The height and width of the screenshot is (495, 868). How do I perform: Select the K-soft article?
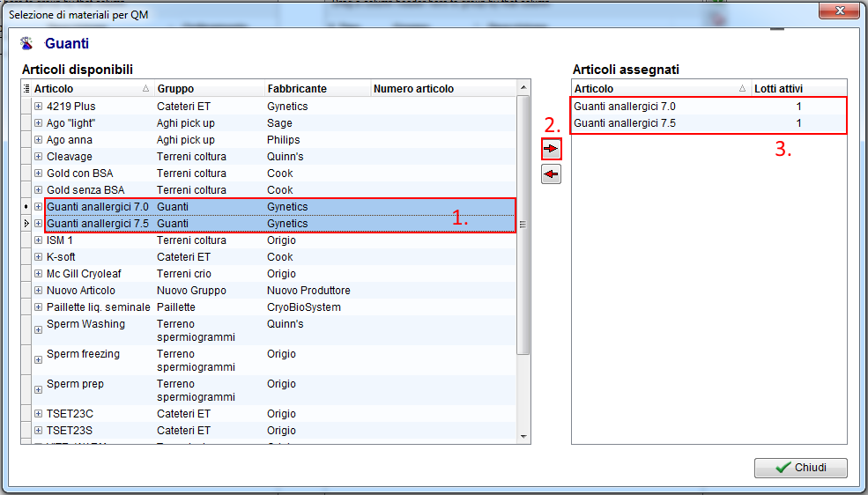(61, 256)
